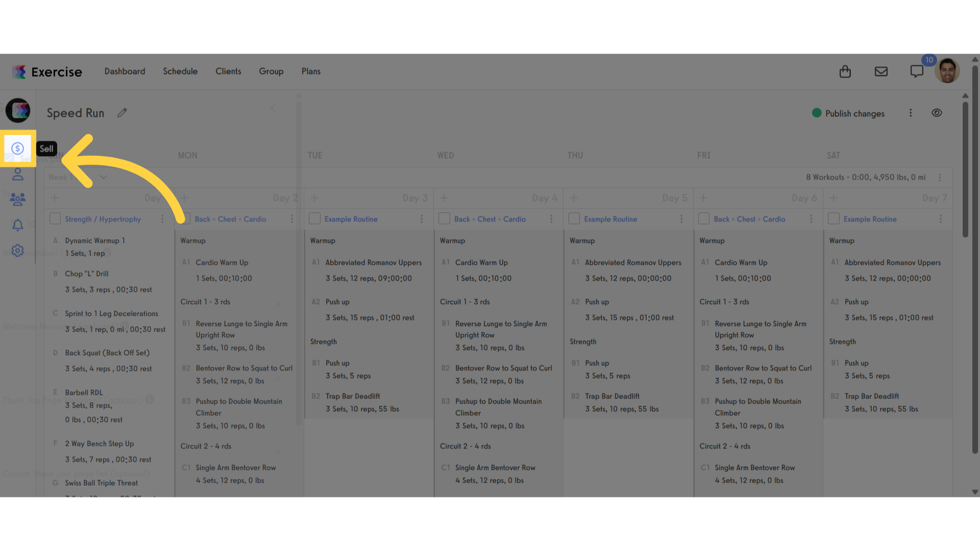Edit the Speed Run title with pencil

[x=122, y=113]
